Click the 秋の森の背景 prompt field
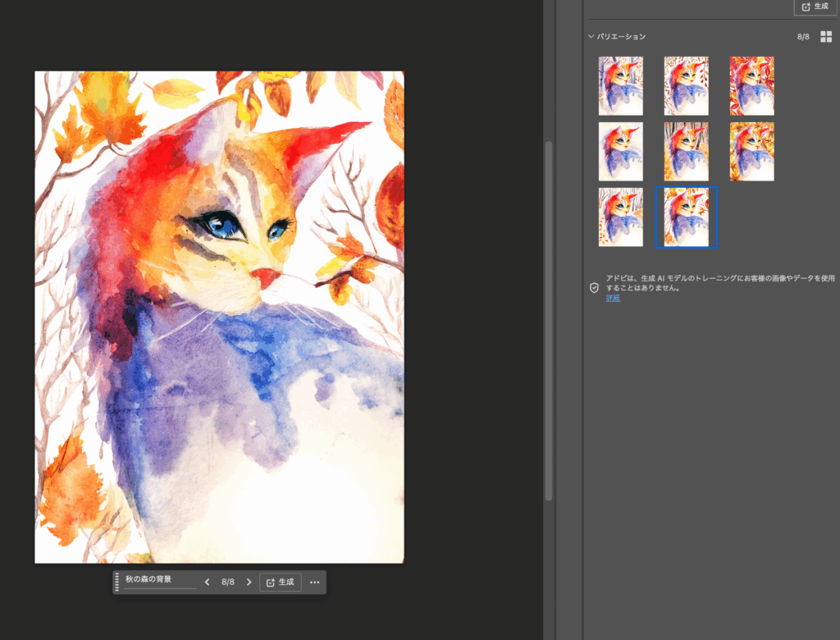The width and height of the screenshot is (840, 640). pyautogui.click(x=160, y=581)
